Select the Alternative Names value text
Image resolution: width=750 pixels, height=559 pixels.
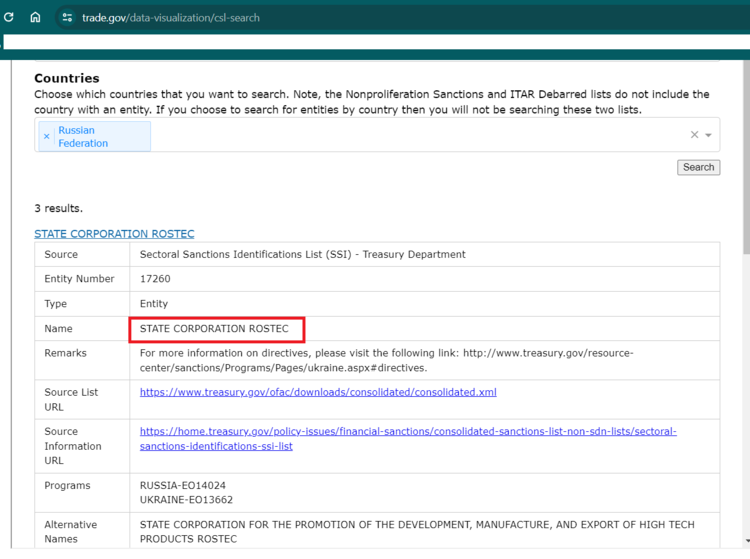[x=417, y=532]
